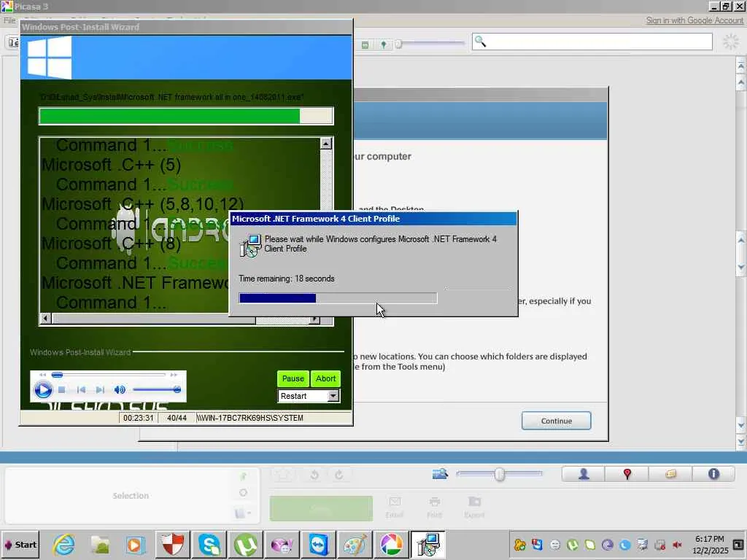Open Windows Media Player from the taskbar
Screen dimensions: 747x560
click(135, 545)
